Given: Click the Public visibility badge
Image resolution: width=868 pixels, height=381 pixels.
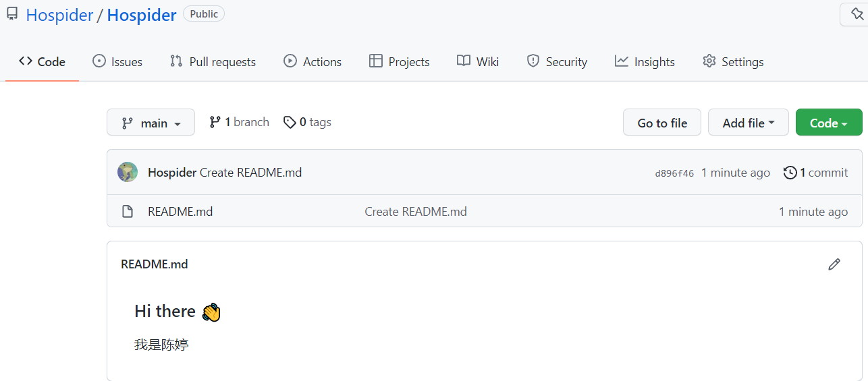Looking at the screenshot, I should (204, 13).
